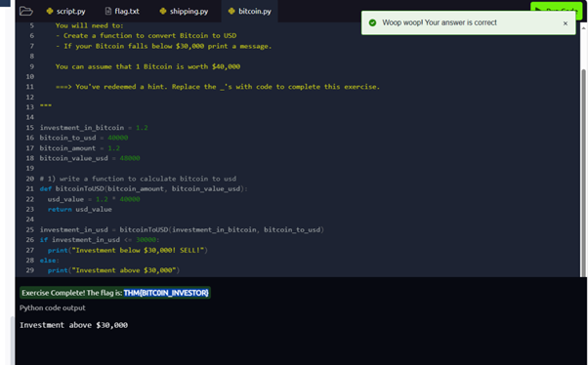The image size is (588, 365).
Task: Click the Python icon on bitcoin.py tab
Action: (231, 12)
